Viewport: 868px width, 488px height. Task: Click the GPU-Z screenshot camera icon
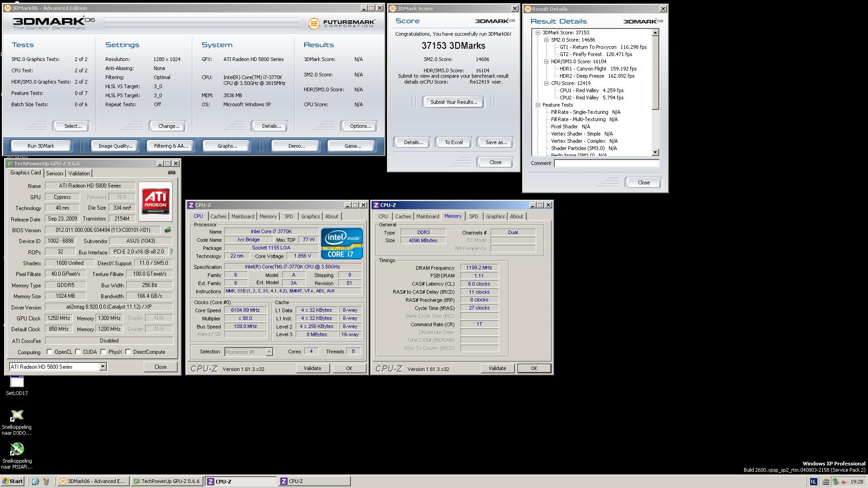click(172, 173)
